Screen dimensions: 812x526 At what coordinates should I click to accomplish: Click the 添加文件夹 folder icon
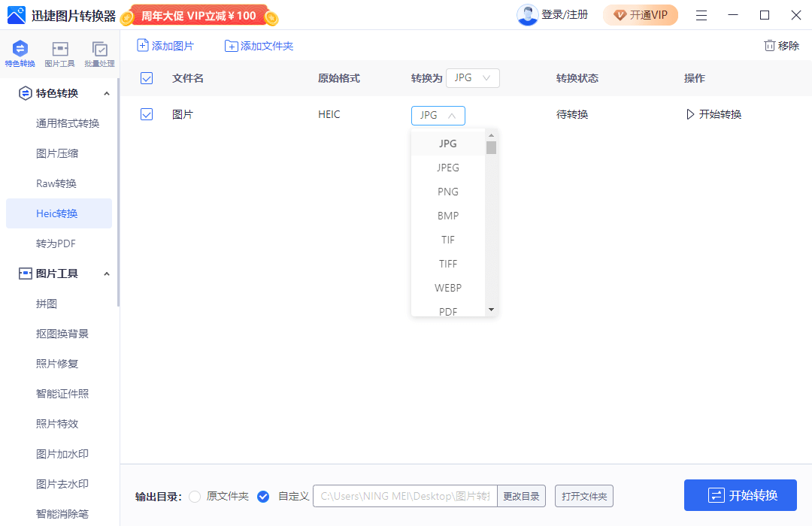[231, 46]
